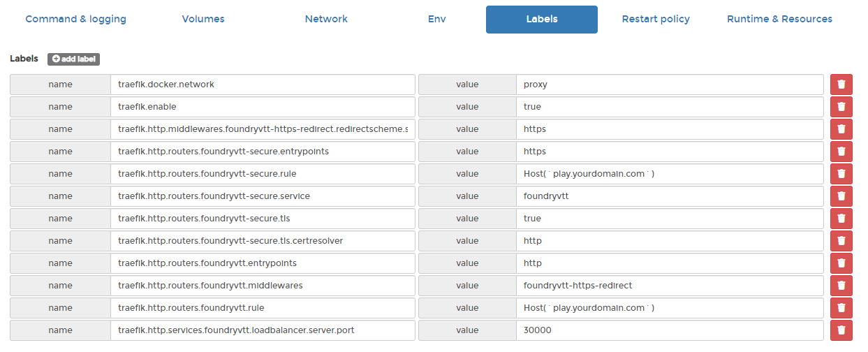Delete the traefik.docker.network label
This screenshot has width=868, height=352.
[x=841, y=85]
